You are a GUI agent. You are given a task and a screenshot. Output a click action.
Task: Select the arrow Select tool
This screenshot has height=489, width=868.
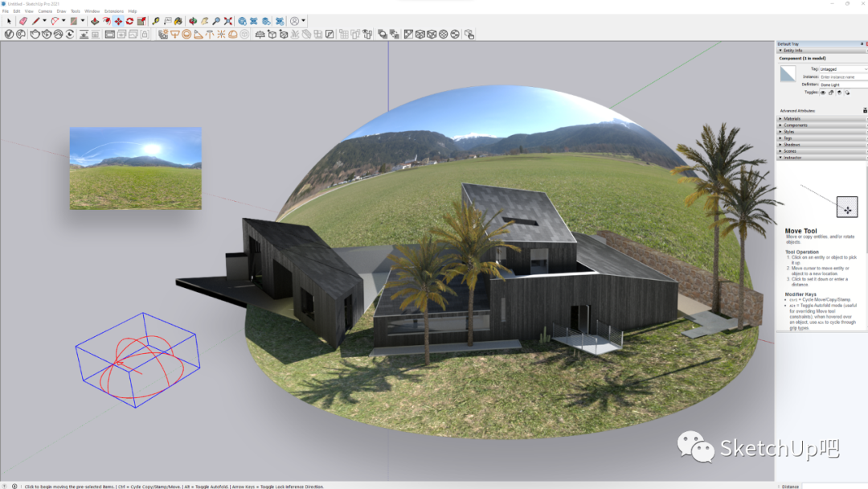9,21
